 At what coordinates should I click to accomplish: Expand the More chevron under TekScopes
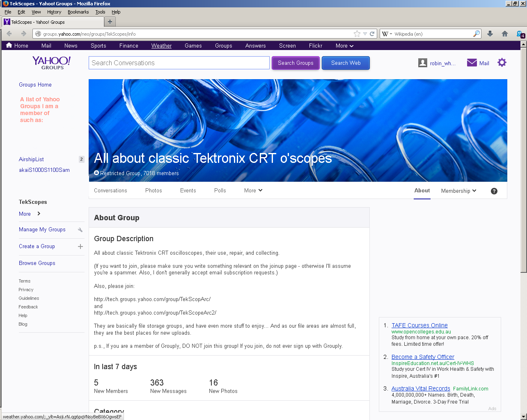point(39,214)
